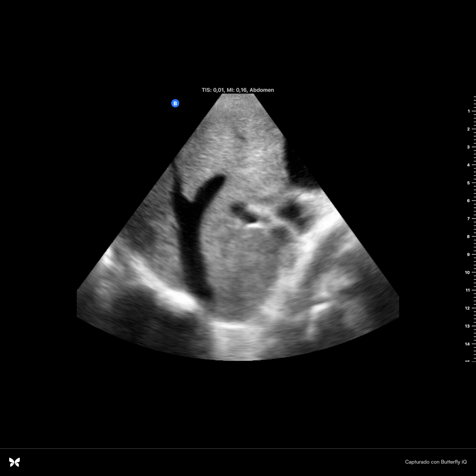Click the 'Capturado con Butterfly iQ' text
This screenshot has height=476, width=476.
(x=436, y=462)
